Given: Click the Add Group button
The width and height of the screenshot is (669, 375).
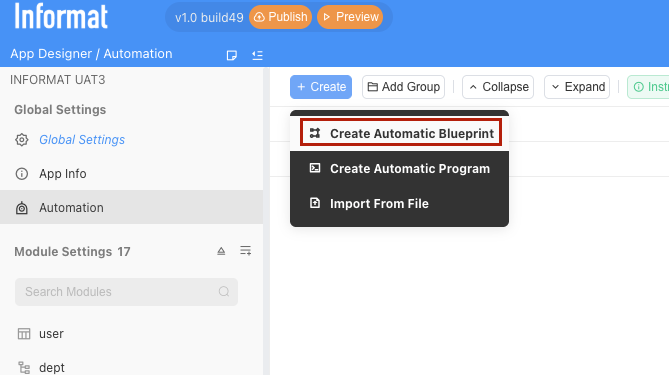Looking at the screenshot, I should pos(404,87).
